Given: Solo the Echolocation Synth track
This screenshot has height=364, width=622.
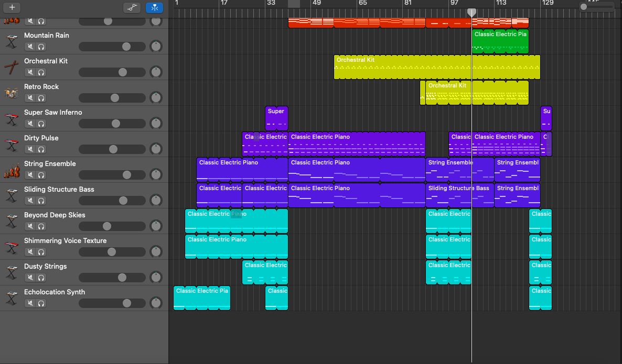Looking at the screenshot, I should 41,303.
